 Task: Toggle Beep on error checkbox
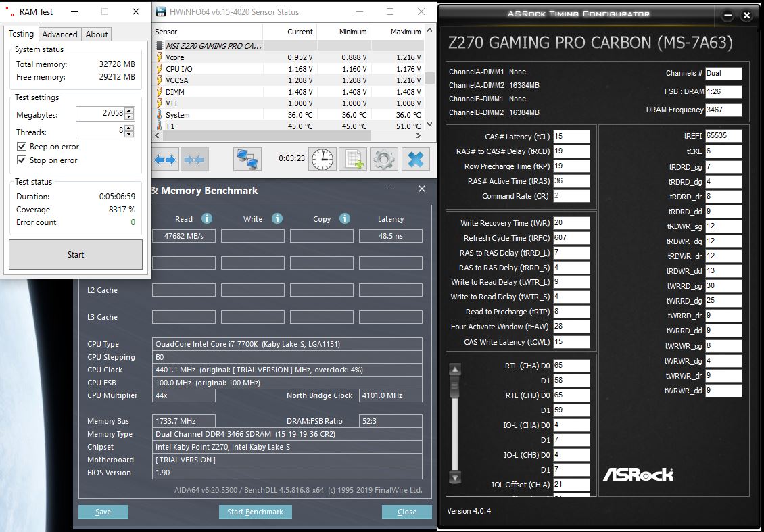22,146
